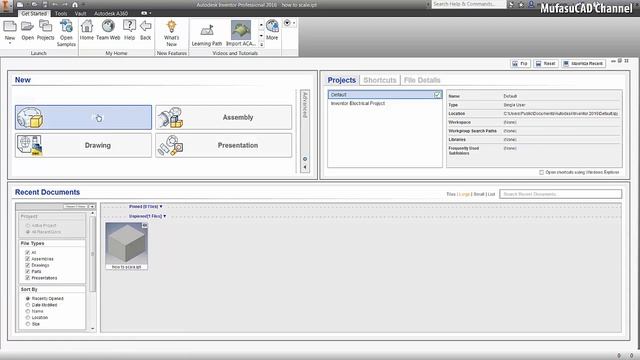Click the More videos icon
Viewport: 640px width, 360px height.
272,27
